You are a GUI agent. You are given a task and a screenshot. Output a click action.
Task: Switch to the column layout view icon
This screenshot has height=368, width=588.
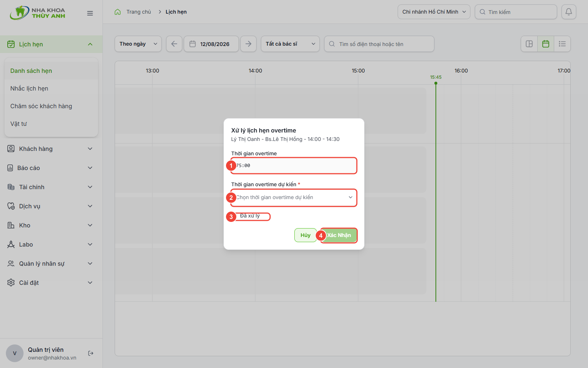(529, 44)
